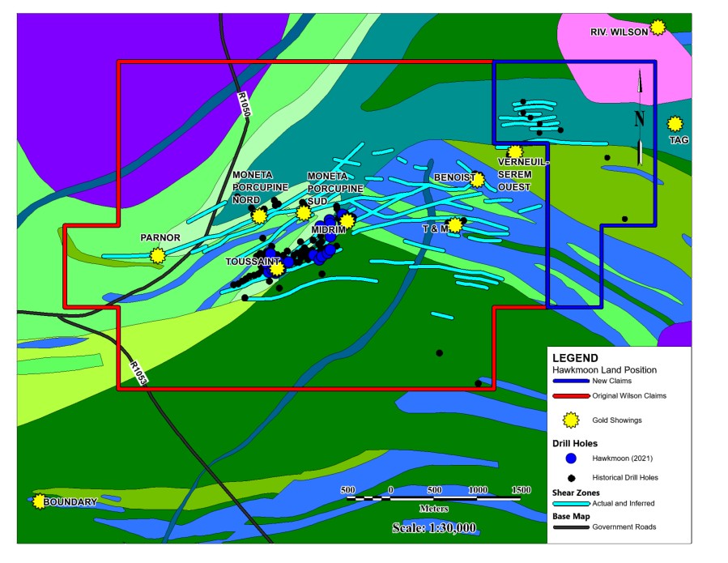Select the T & M gold showing star
Image resolution: width=728 pixels, height=563 pixels.
(x=455, y=225)
